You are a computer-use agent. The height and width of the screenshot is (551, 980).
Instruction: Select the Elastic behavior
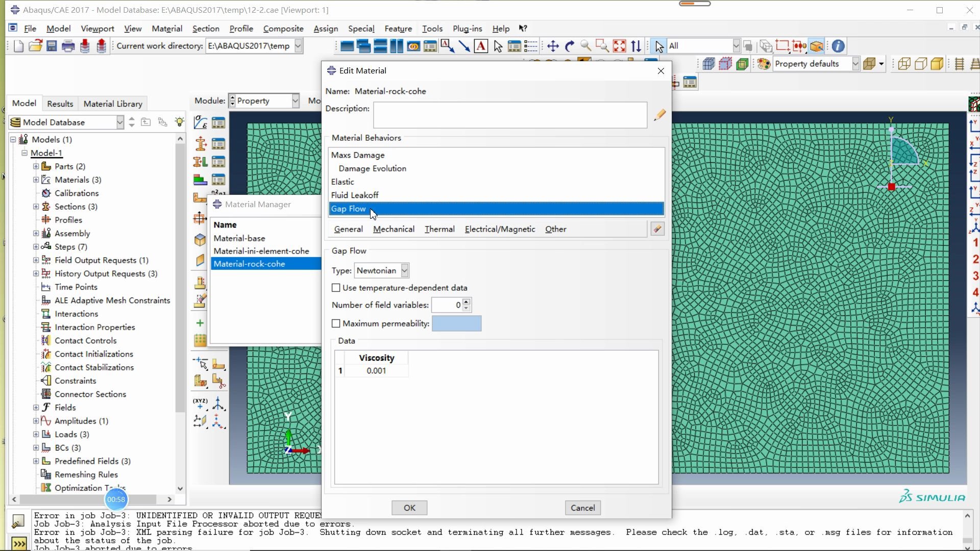click(496, 182)
